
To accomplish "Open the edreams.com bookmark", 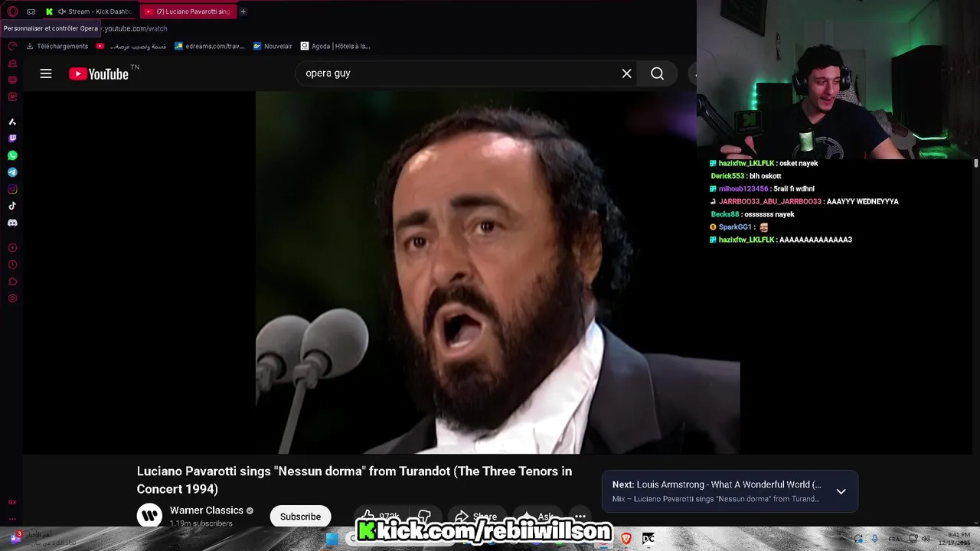I will pyautogui.click(x=210, y=46).
